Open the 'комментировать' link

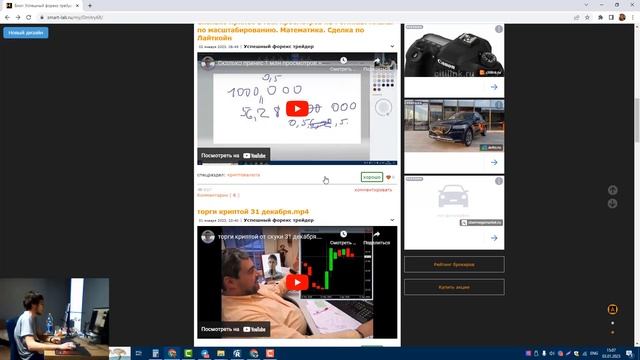373,190
